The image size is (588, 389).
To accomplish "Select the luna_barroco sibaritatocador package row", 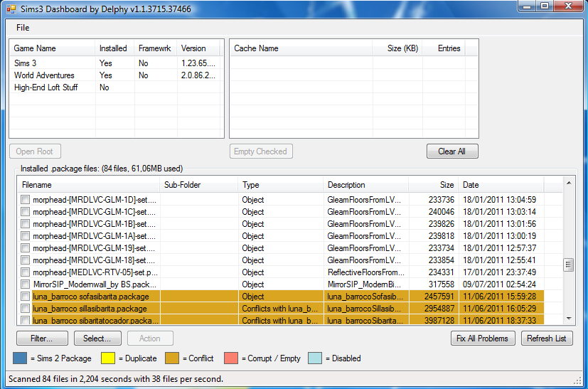I will [281, 320].
